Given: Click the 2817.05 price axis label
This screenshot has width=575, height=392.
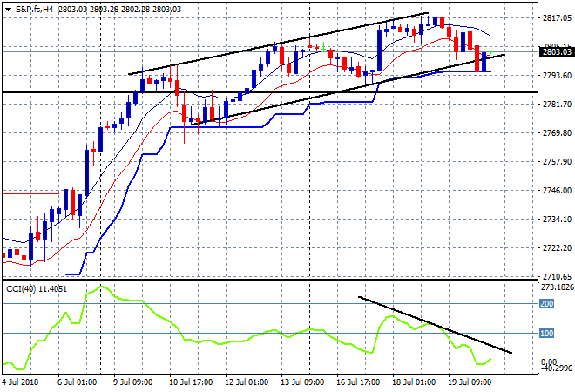Looking at the screenshot, I should click(x=557, y=17).
